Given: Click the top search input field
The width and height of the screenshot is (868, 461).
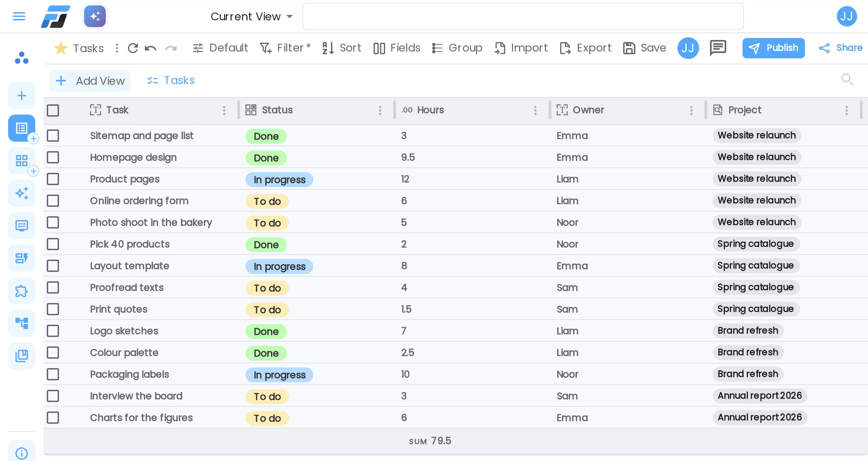Looking at the screenshot, I should (x=523, y=16).
